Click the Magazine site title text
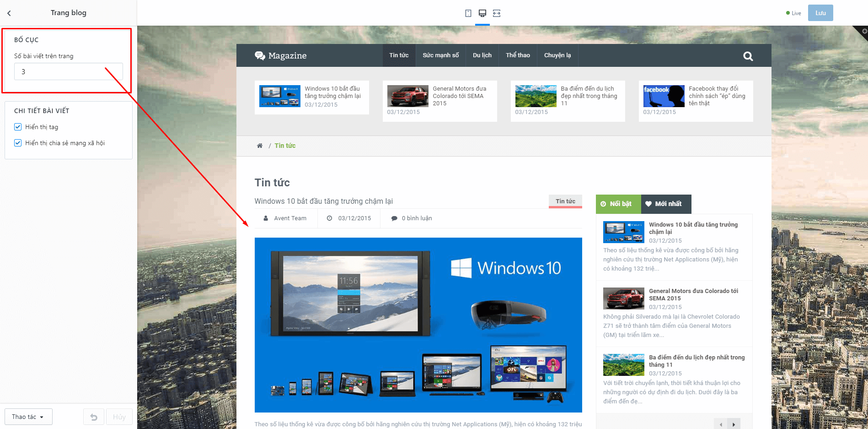The width and height of the screenshot is (868, 429). [x=287, y=56]
